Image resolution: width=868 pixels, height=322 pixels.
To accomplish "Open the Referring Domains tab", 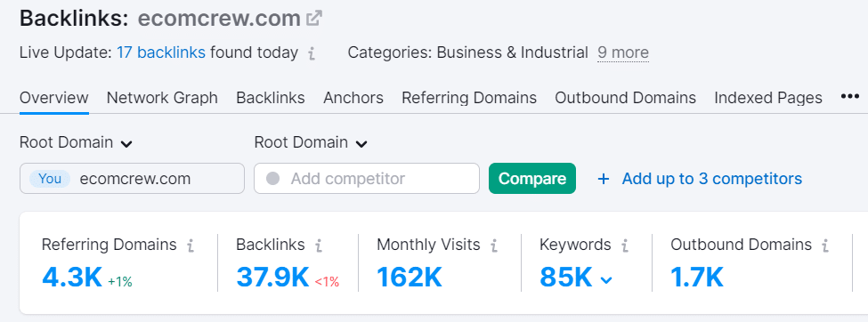I will [x=469, y=98].
